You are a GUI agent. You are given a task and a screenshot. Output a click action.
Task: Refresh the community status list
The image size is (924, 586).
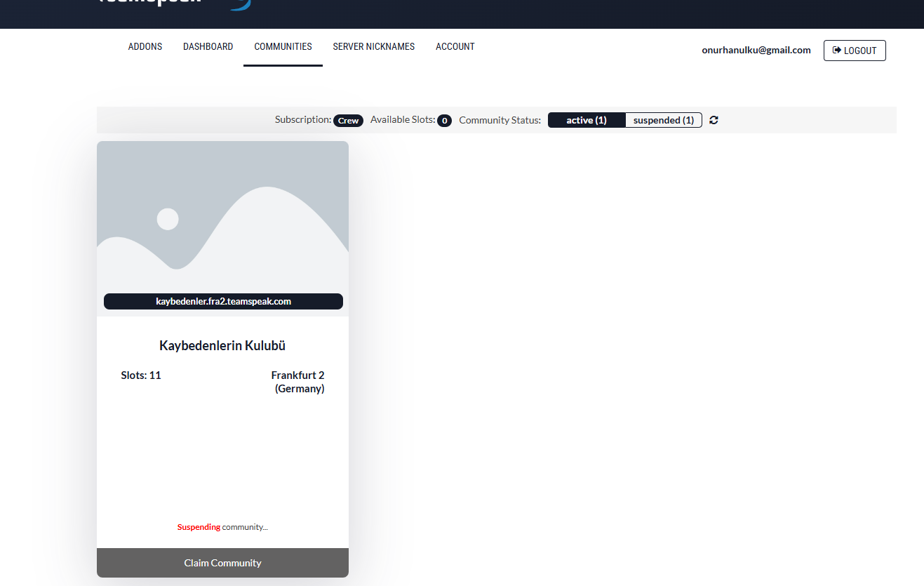pyautogui.click(x=714, y=120)
